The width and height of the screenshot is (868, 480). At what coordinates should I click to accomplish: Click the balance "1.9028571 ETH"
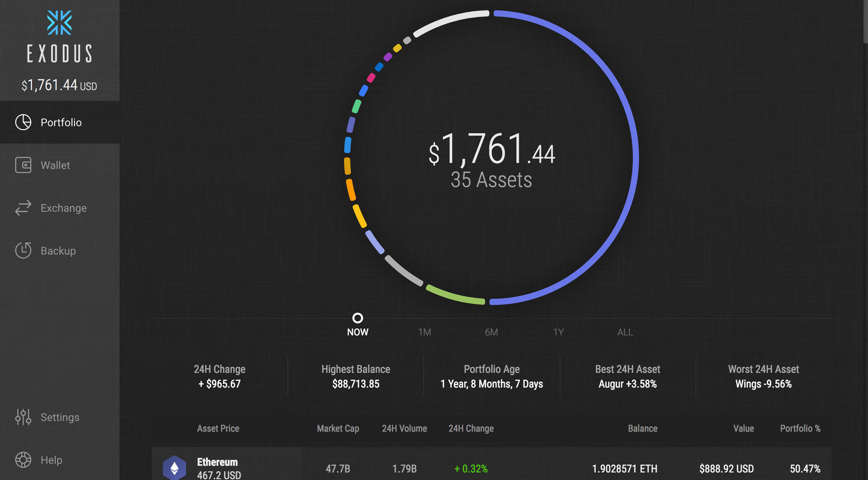coord(625,469)
